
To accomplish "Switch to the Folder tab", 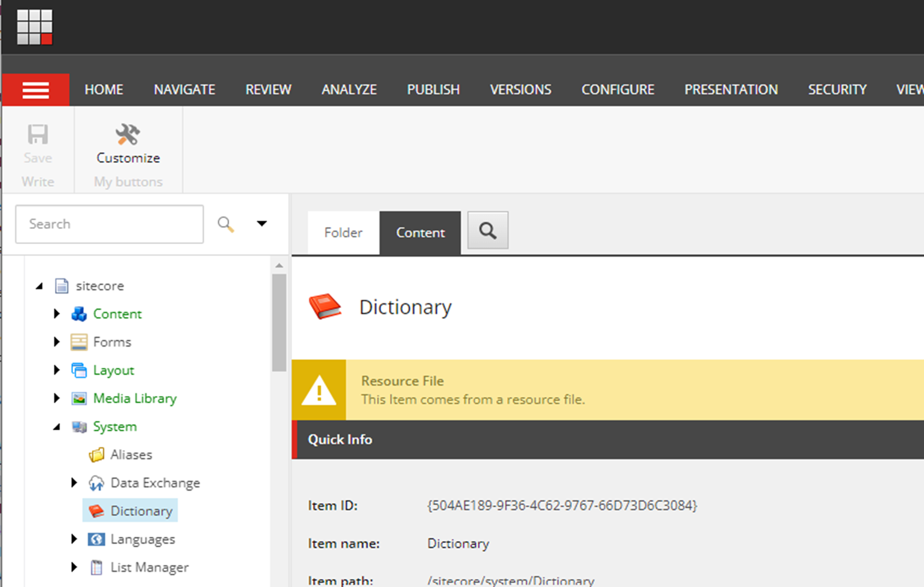I will tap(343, 233).
